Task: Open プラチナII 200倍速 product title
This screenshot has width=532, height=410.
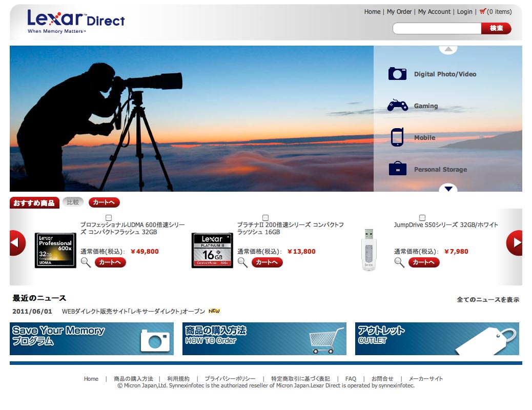Action: coord(290,229)
